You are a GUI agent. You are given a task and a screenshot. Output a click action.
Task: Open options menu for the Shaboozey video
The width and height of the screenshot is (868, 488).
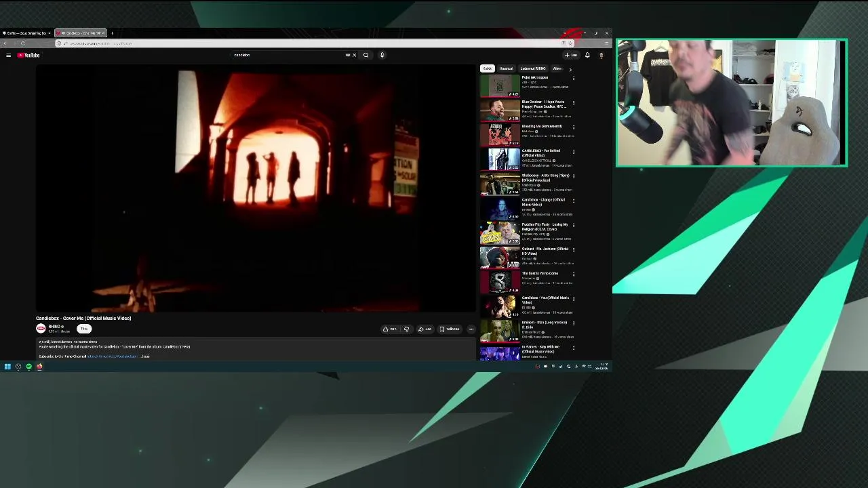pyautogui.click(x=574, y=176)
